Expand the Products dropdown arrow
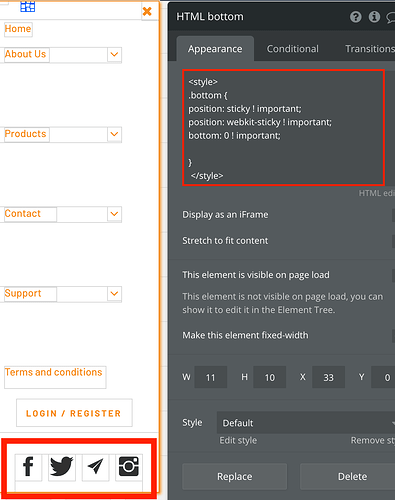This screenshot has height=500, width=395. tap(114, 134)
